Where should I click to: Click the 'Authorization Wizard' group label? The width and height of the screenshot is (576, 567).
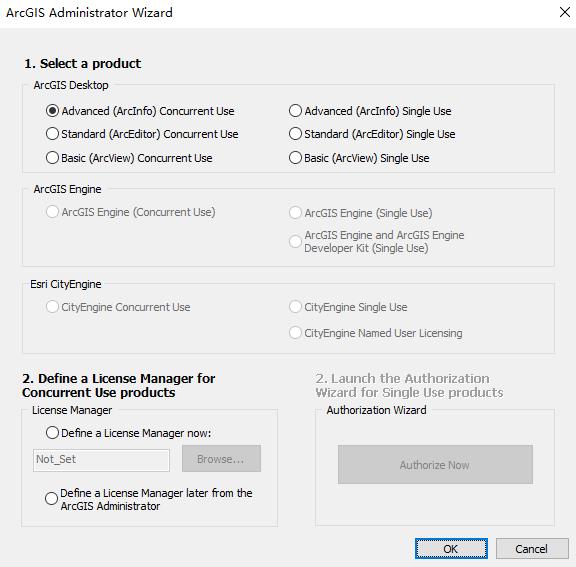click(377, 410)
